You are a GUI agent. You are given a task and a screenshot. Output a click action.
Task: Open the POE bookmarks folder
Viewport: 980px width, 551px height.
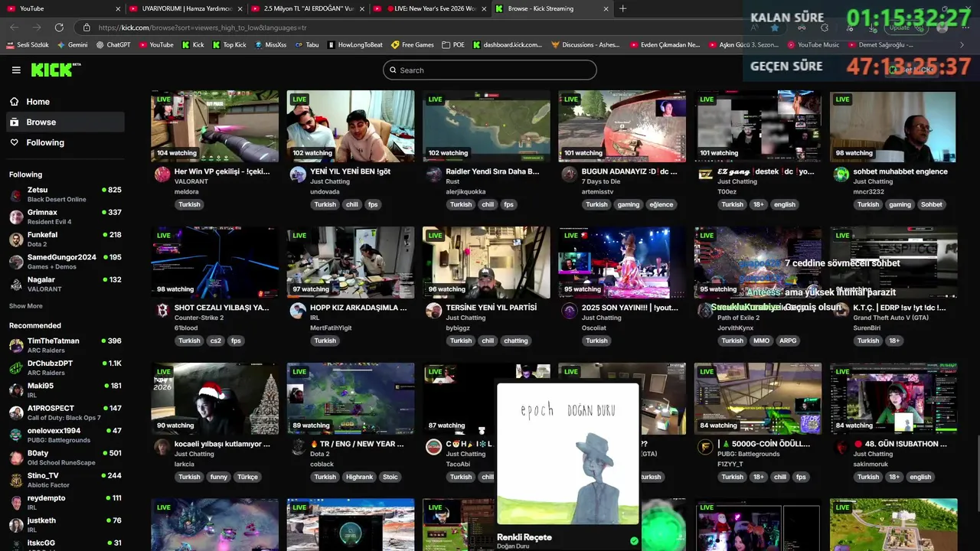tap(453, 45)
